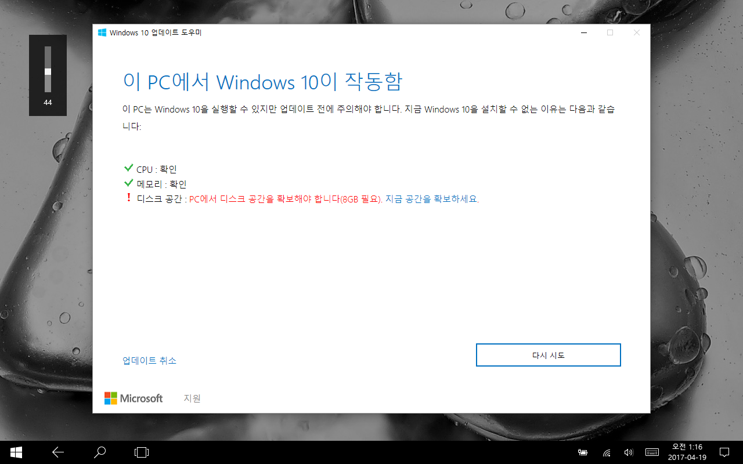Click the Microsoft logo in footer
This screenshot has height=465, width=743.
point(134,398)
